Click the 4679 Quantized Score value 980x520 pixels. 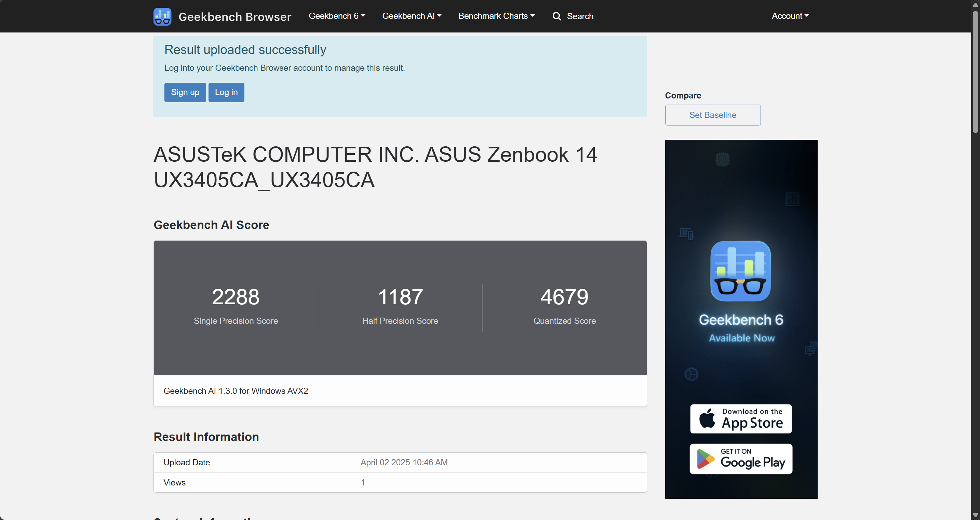coord(564,297)
